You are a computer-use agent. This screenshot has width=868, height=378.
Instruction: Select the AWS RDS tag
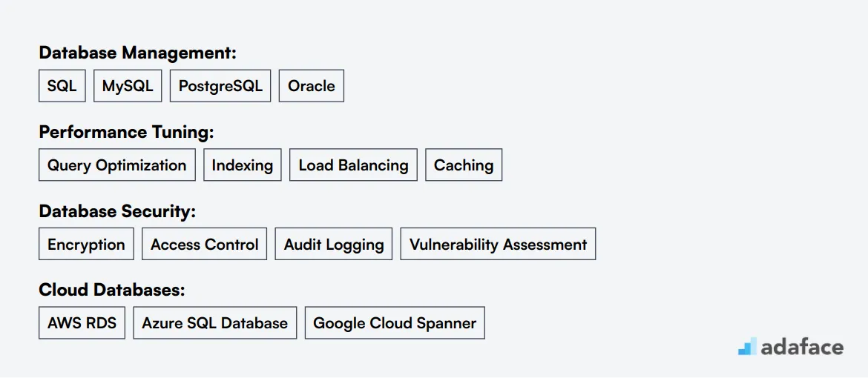point(82,323)
